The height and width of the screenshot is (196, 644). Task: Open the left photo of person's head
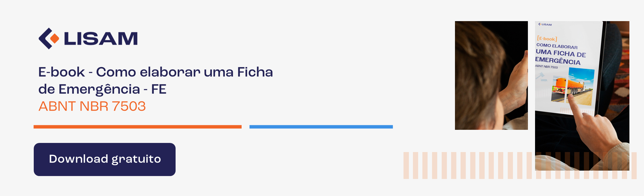491,75
